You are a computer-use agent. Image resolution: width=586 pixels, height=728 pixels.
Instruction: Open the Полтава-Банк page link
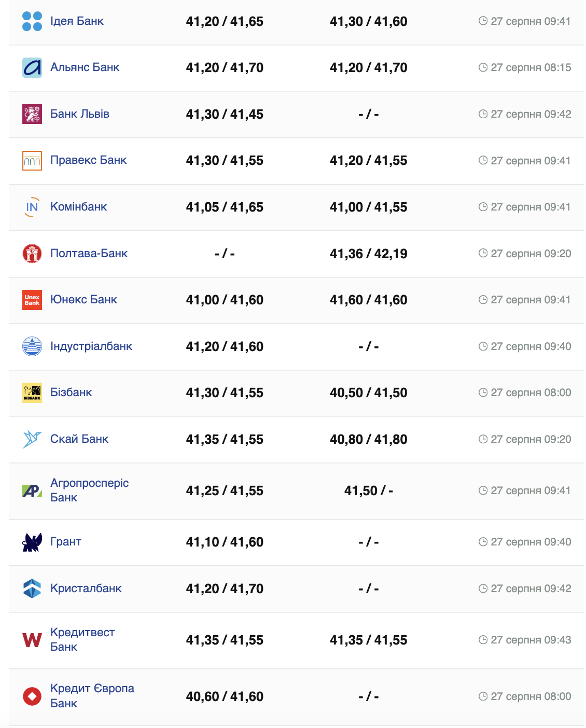(x=89, y=254)
